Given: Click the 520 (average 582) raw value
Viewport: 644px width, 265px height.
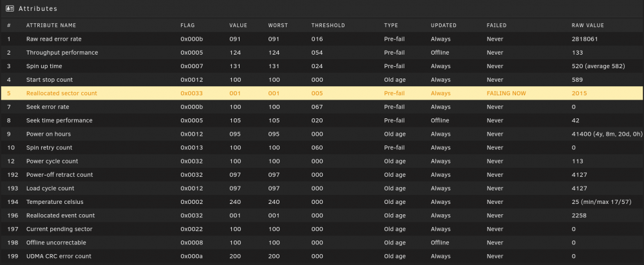Looking at the screenshot, I should pyautogui.click(x=598, y=66).
